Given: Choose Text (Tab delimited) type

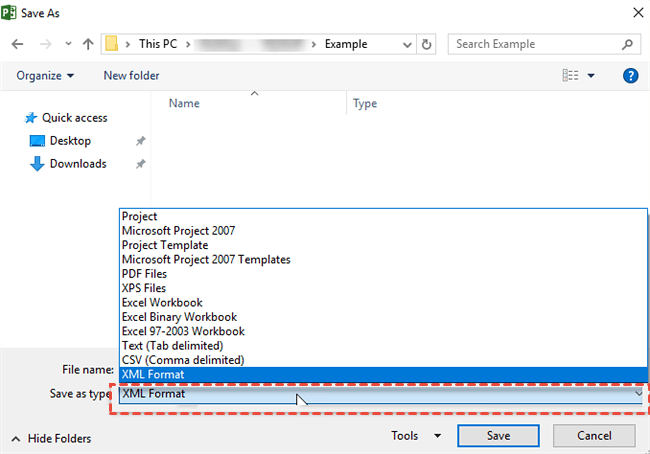Looking at the screenshot, I should [x=383, y=346].
